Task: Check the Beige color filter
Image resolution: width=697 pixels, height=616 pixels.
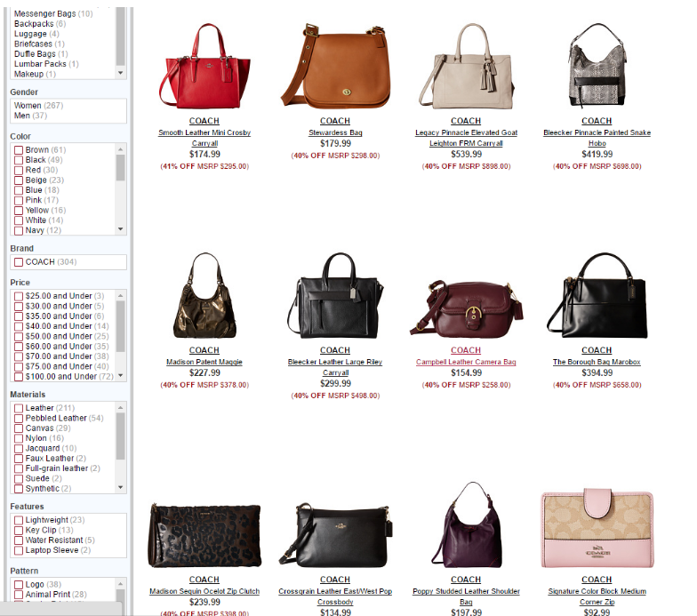Action: (18, 180)
